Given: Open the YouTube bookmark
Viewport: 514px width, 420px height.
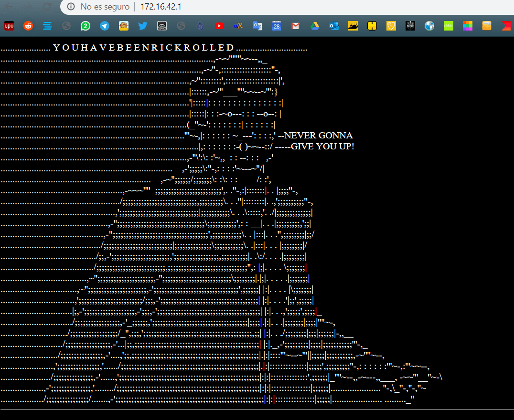Looking at the screenshot, I should point(219,26).
